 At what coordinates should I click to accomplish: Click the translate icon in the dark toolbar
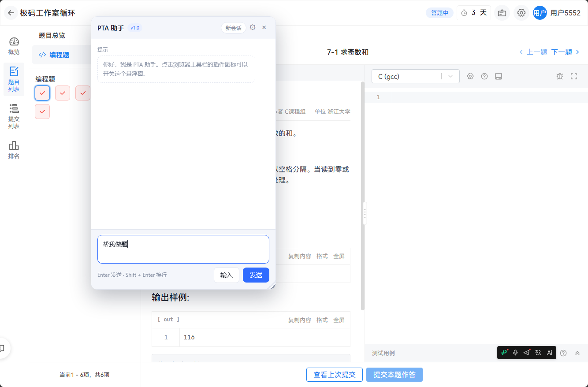pos(538,353)
